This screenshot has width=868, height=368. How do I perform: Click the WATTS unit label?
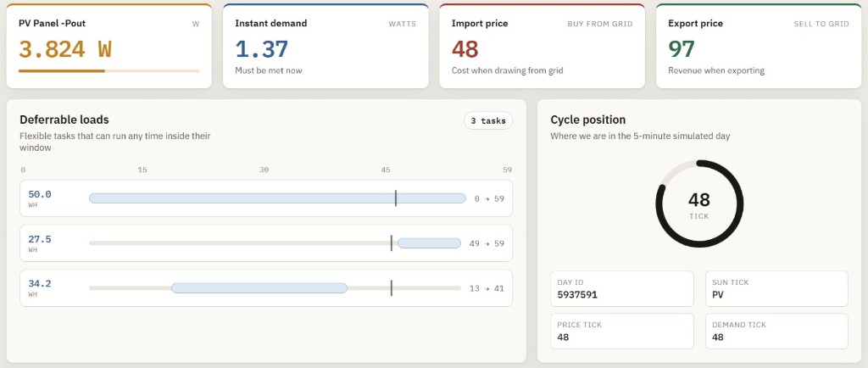[402, 24]
